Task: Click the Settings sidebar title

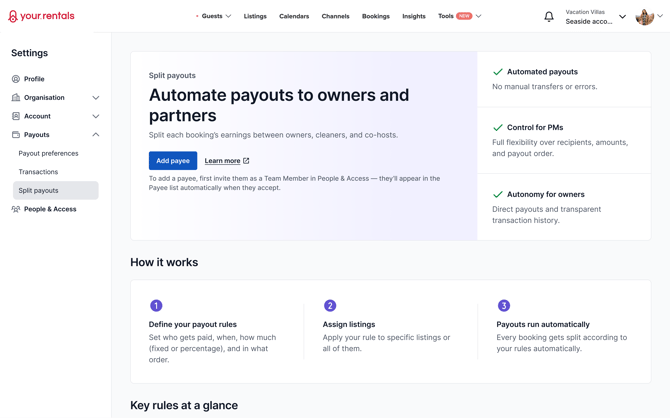Action: (29, 53)
